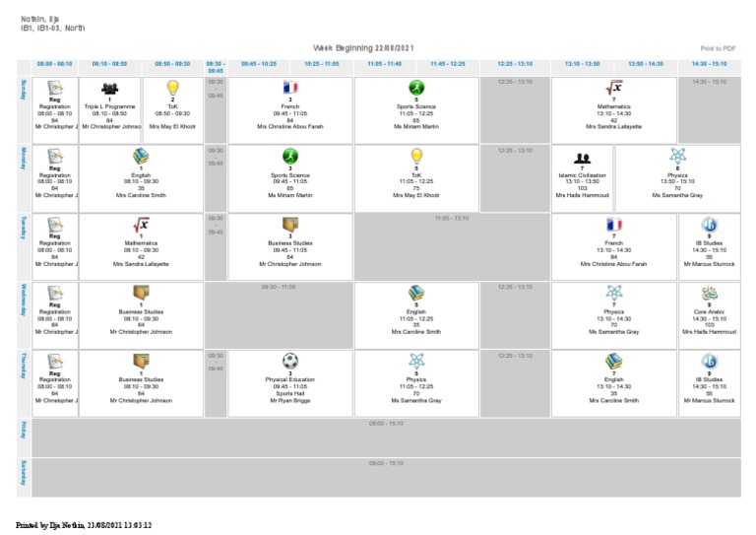
Task: Click the Print to PDF link
Action: 718,48
